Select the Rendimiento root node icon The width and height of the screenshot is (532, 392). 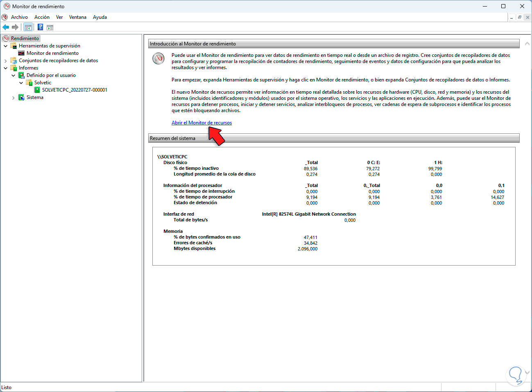6,38
